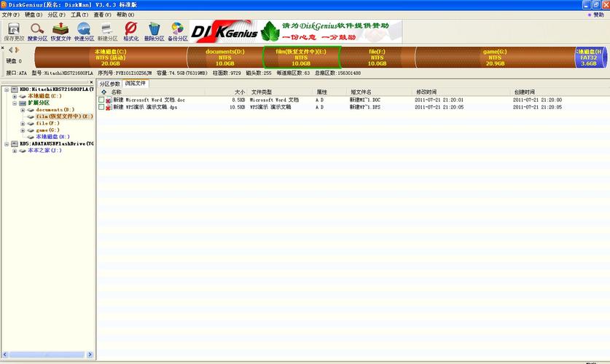Image resolution: width=610 pixels, height=364 pixels.
Task: Expand the 本本之家 (J:) tree node
Action: pos(15,151)
